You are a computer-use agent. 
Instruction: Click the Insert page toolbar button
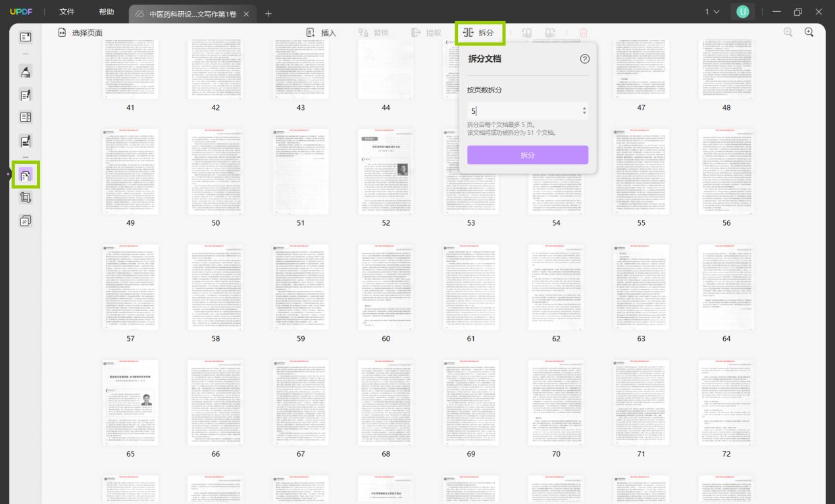click(x=321, y=33)
